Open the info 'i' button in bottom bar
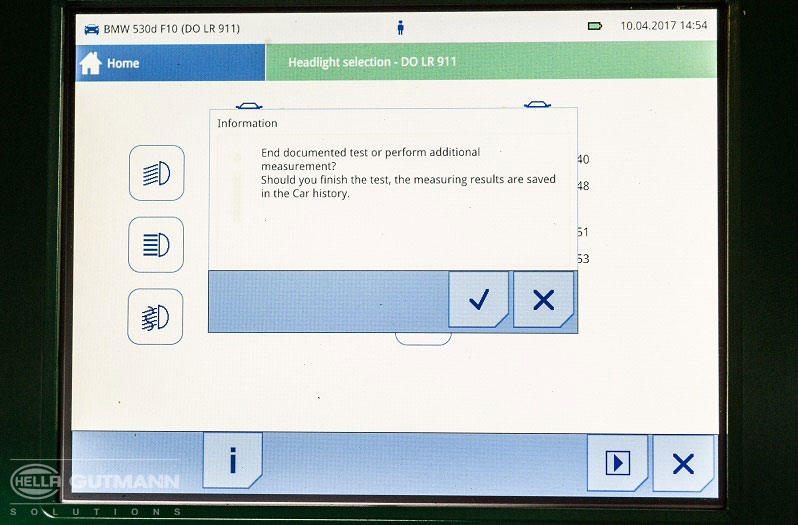Viewport: 798px width, 525px height. coord(232,461)
